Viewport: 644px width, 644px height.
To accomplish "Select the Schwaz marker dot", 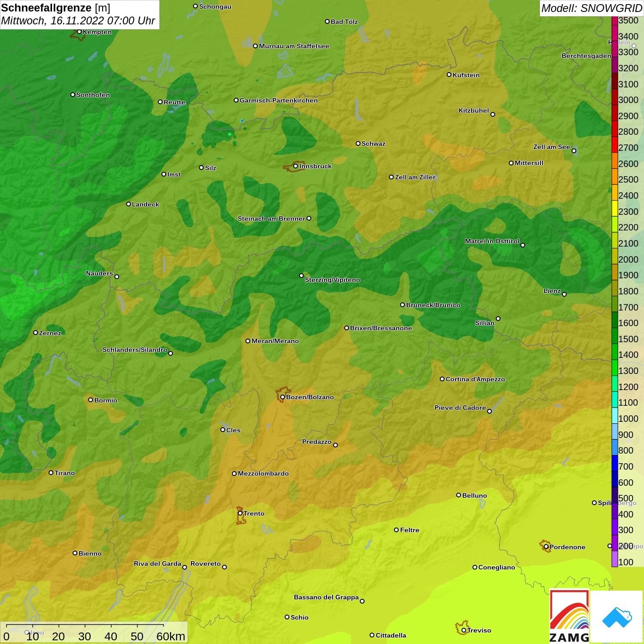I will pos(358,144).
